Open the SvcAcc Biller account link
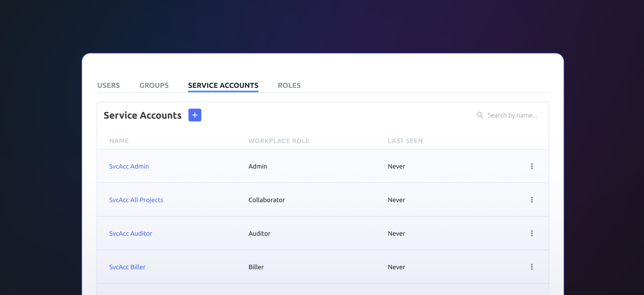This screenshot has width=644, height=295. coord(127,267)
